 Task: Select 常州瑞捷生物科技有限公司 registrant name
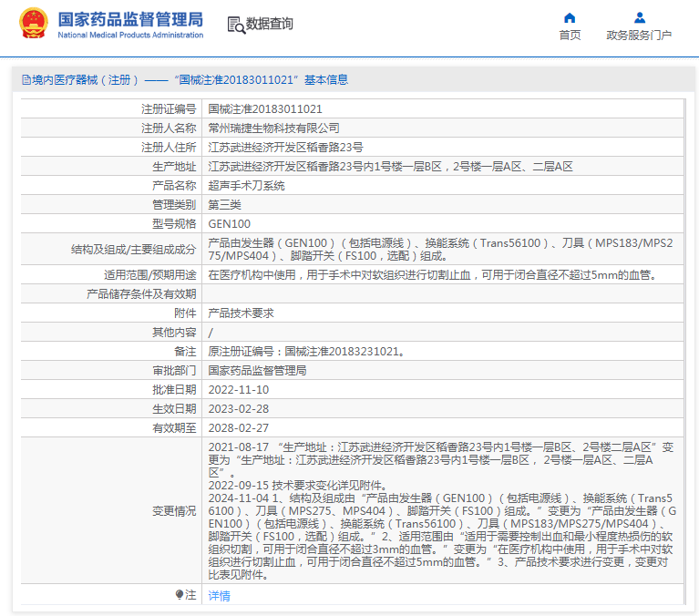[273, 128]
